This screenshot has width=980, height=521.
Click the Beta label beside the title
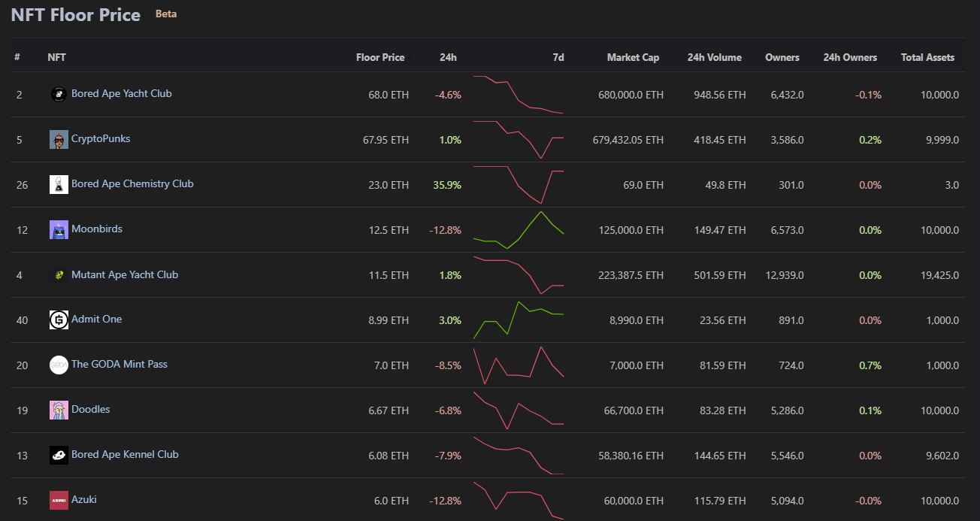tap(166, 14)
